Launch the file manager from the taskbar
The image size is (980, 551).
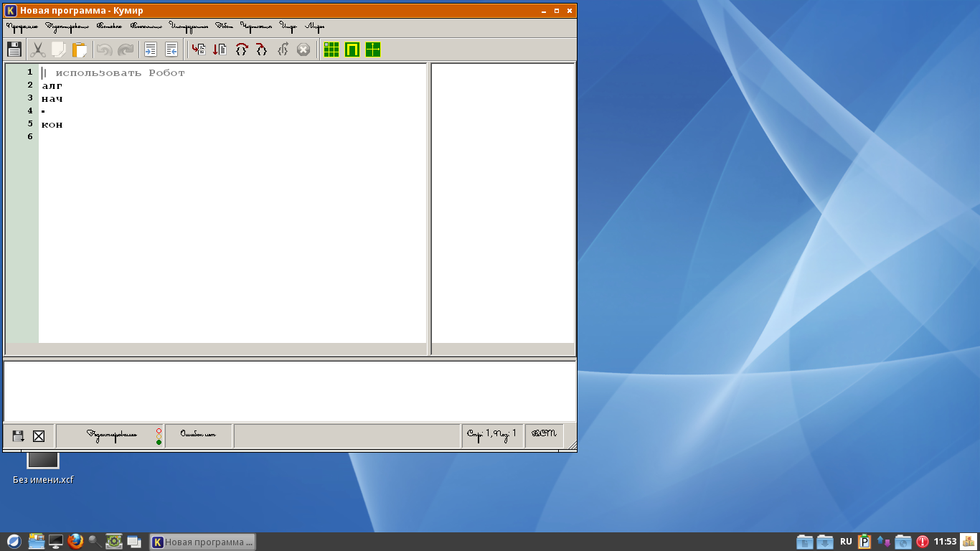36,542
